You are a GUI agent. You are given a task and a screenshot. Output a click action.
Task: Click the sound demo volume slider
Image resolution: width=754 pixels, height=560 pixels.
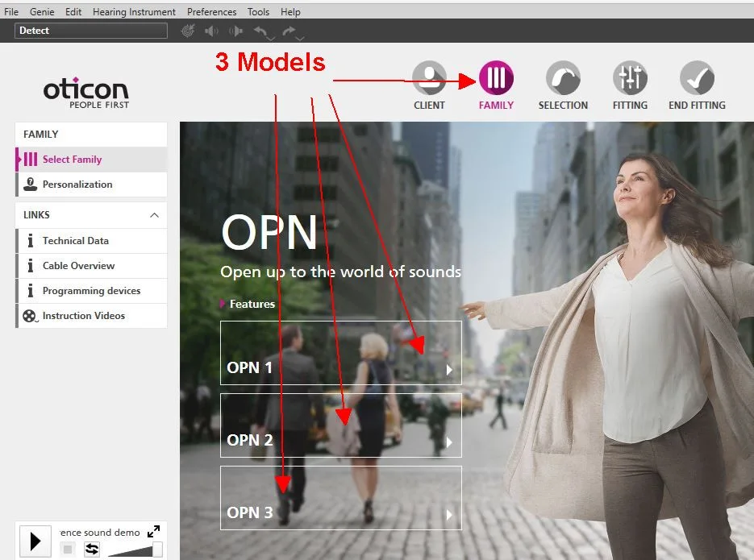[135, 550]
